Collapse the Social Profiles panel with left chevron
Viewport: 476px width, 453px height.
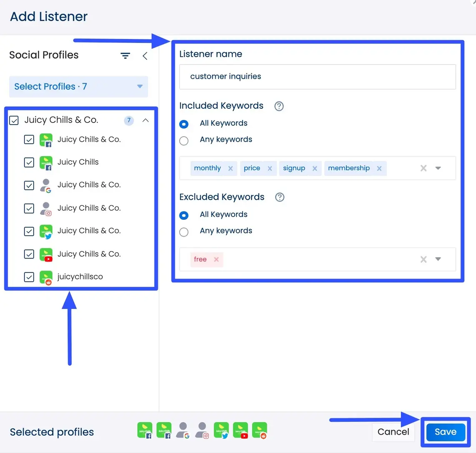145,56
